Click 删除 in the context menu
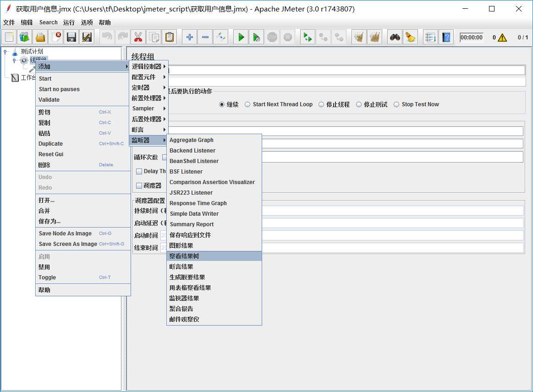 [x=83, y=165]
